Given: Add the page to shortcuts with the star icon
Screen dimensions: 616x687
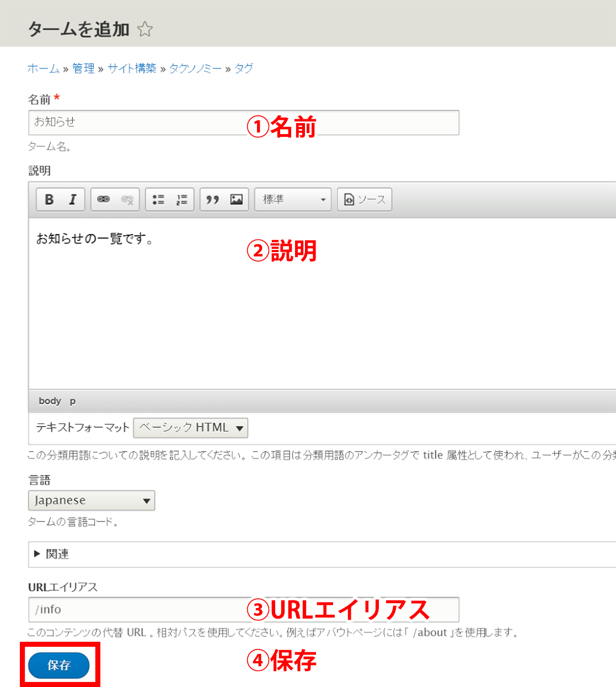Looking at the screenshot, I should tap(145, 29).
